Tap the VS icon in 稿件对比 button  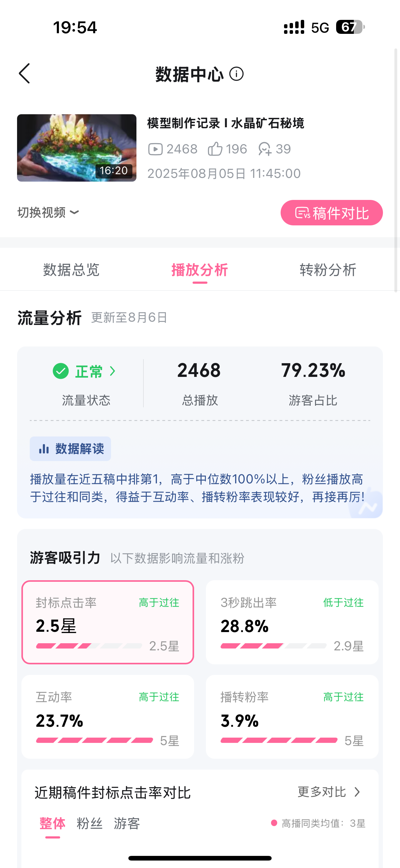pyautogui.click(x=303, y=213)
